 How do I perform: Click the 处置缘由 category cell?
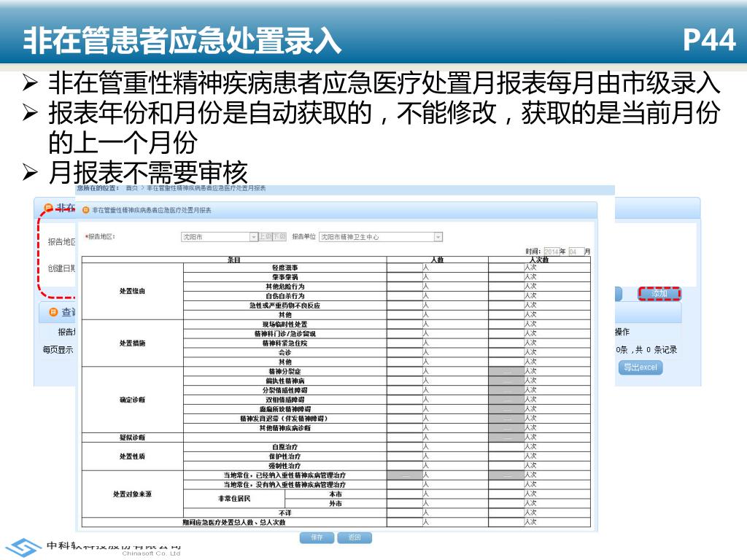coord(133,291)
